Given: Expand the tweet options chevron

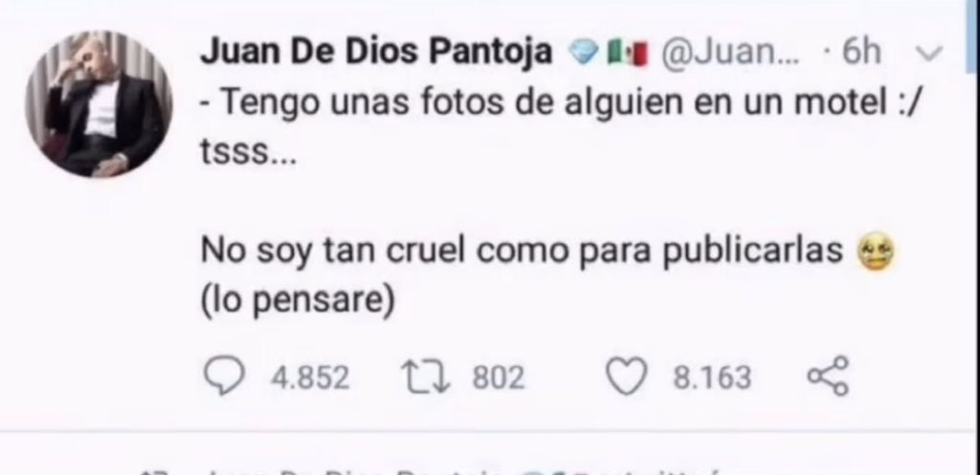Looking at the screenshot, I should 927,55.
